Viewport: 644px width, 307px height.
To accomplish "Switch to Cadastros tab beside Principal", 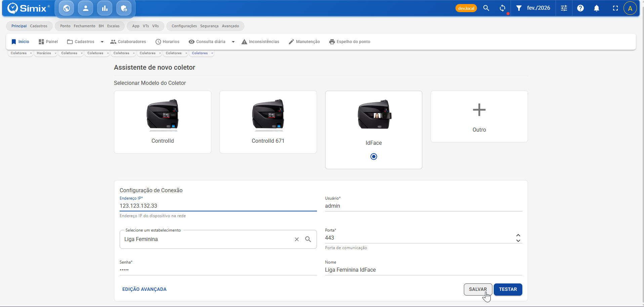I will (39, 26).
